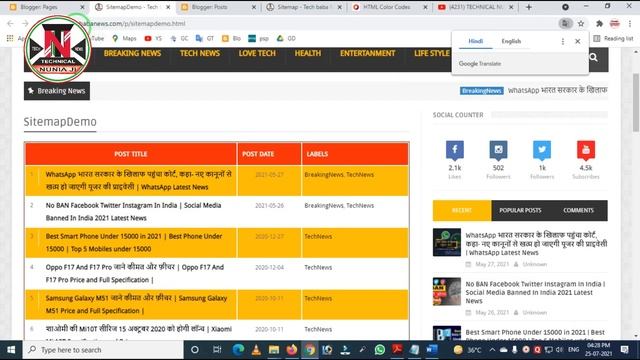Click POST DATE column header
This screenshot has width=640, height=360.
[x=258, y=154]
